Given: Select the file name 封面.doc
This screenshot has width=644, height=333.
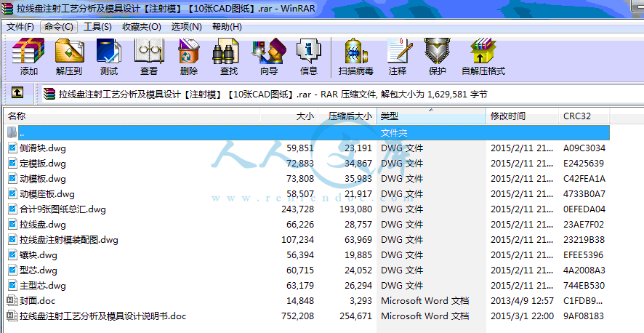Looking at the screenshot, I should coord(37,300).
